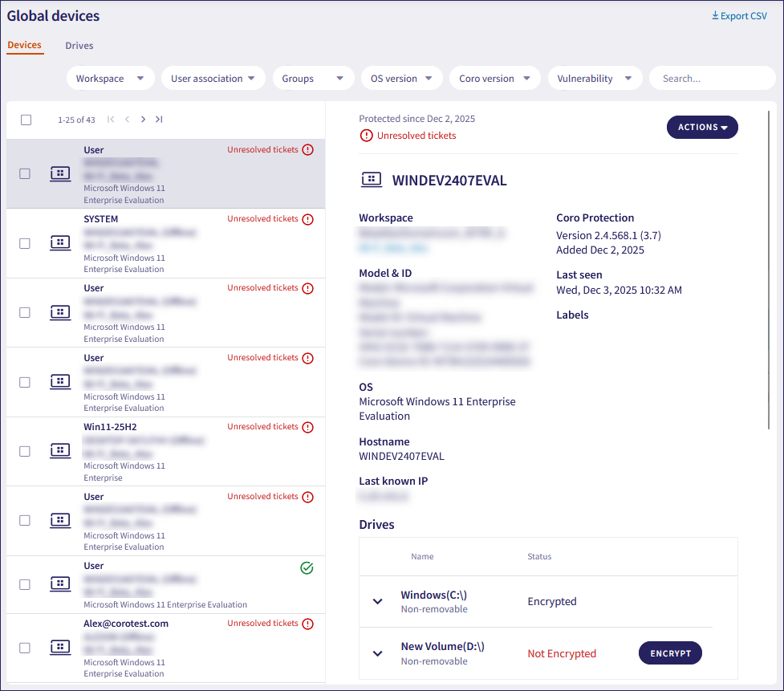The width and height of the screenshot is (784, 691).
Task: Click the Win11-25H2 device laptop icon
Action: click(60, 451)
